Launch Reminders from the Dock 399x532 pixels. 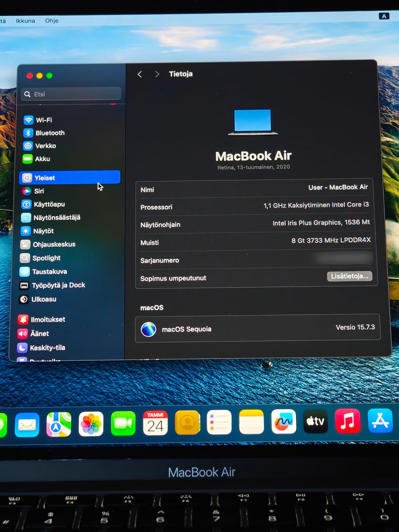pyautogui.click(x=219, y=422)
